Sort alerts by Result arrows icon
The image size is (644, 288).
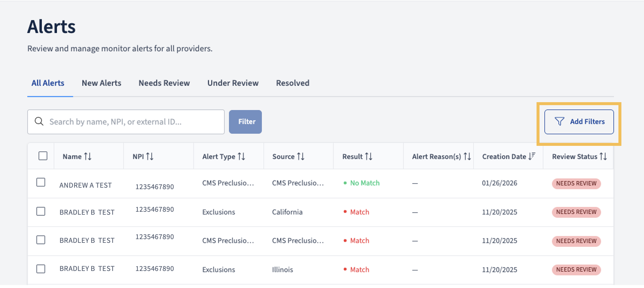[x=368, y=157]
